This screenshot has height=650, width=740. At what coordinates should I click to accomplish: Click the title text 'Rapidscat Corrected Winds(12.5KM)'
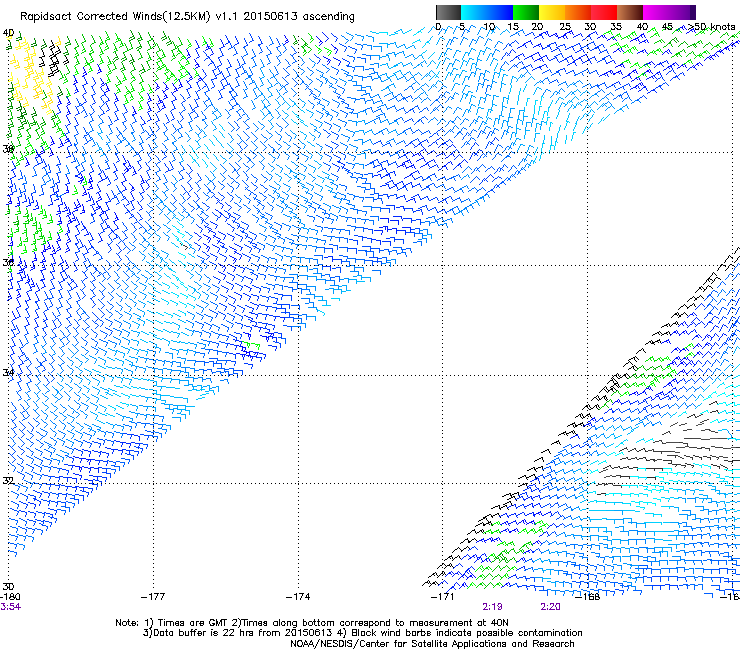coord(115,16)
